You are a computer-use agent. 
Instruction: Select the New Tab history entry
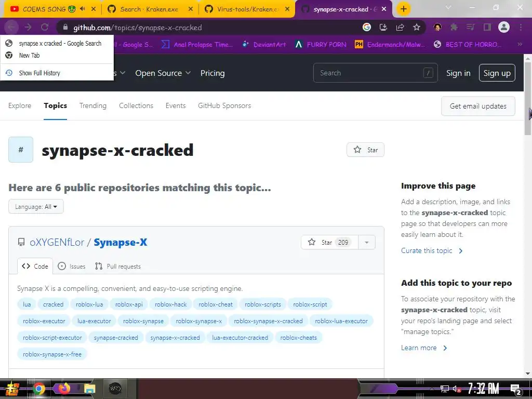tap(57, 55)
